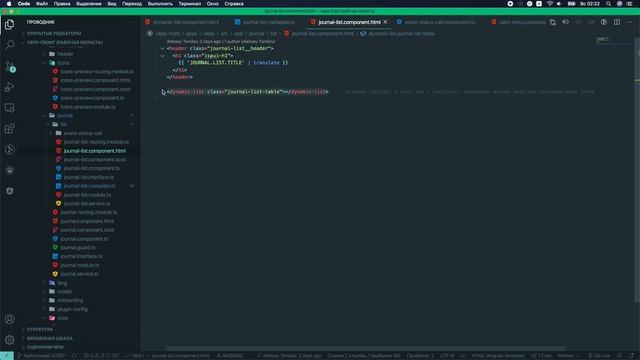Expand the ОТКРЫТЫЕ РЕДАКТОРЫ section
This screenshot has width=640, height=360.
coord(54,33)
